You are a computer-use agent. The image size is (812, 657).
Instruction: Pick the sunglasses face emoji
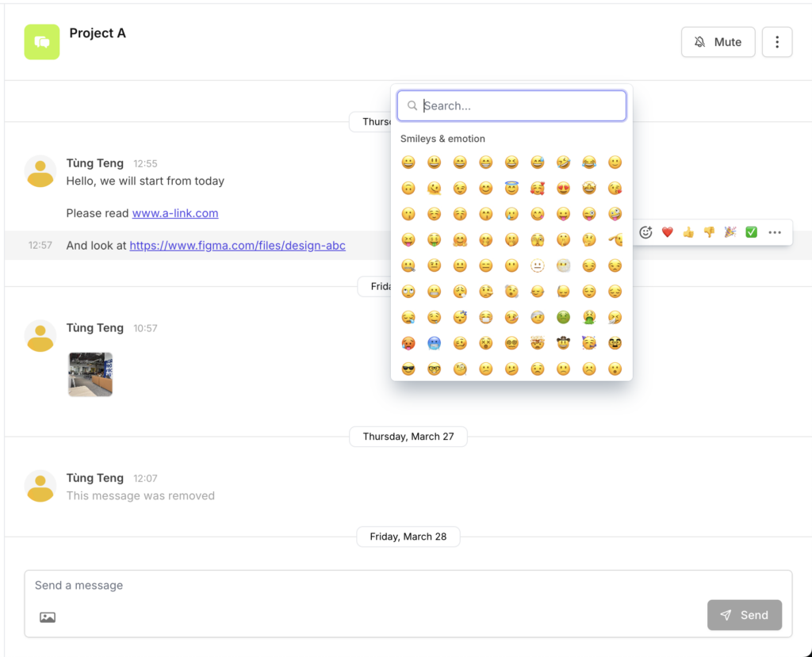point(408,369)
